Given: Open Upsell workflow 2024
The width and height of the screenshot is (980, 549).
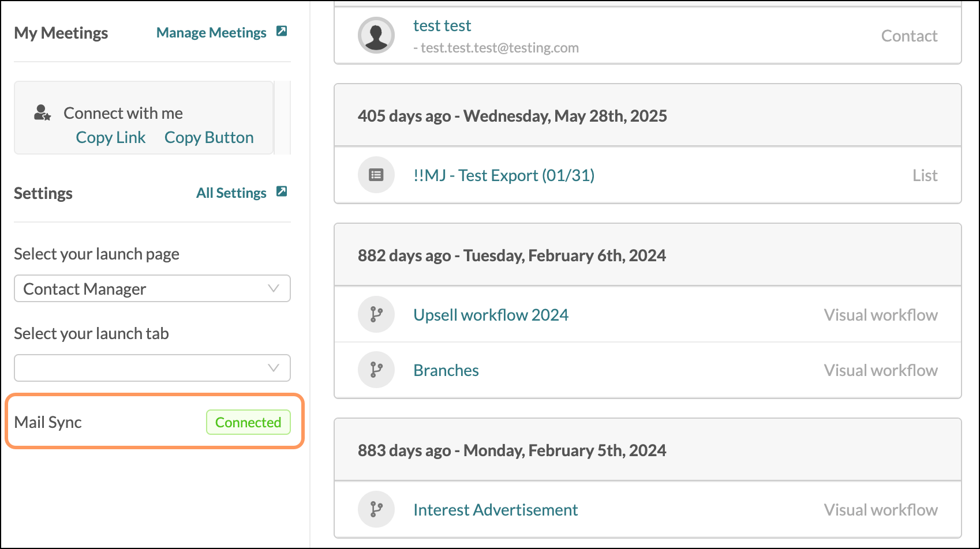Looking at the screenshot, I should click(491, 315).
